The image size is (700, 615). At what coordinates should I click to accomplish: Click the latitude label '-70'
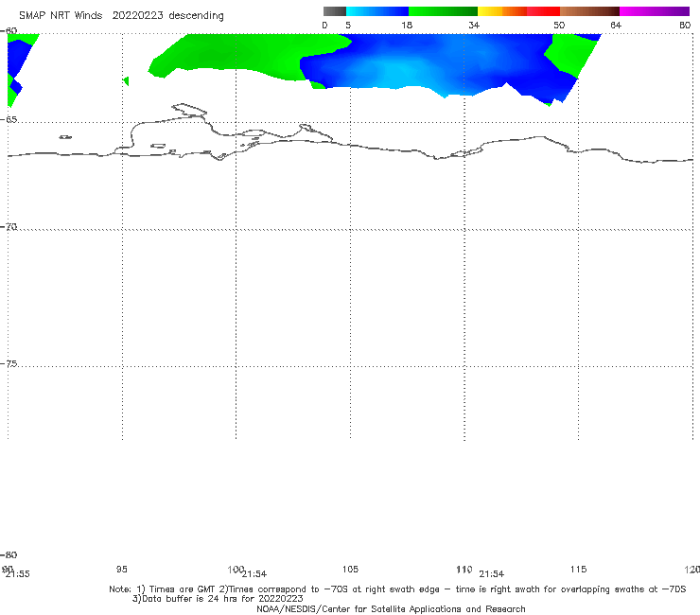(x=9, y=227)
